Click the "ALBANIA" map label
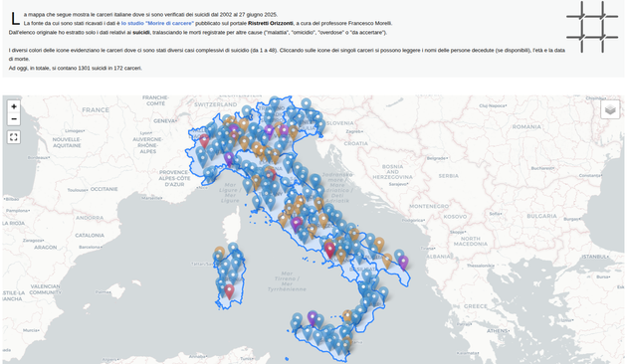This screenshot has width=627, height=364. [x=438, y=257]
